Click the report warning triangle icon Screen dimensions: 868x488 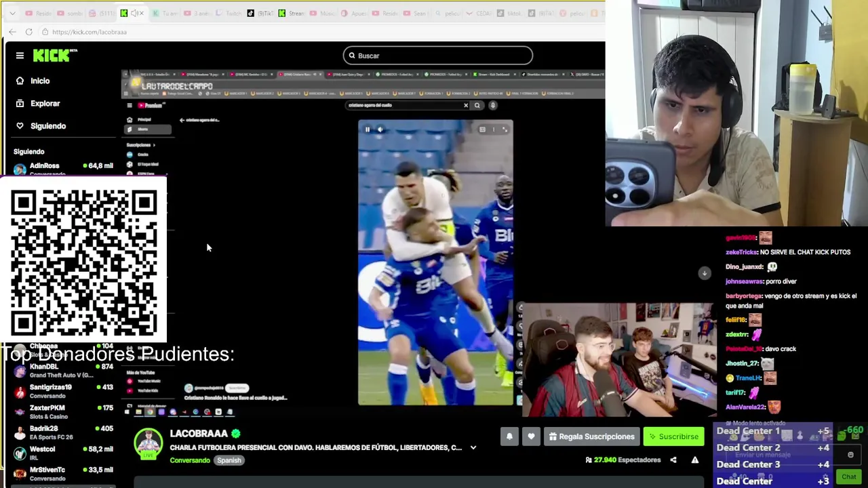[695, 460]
